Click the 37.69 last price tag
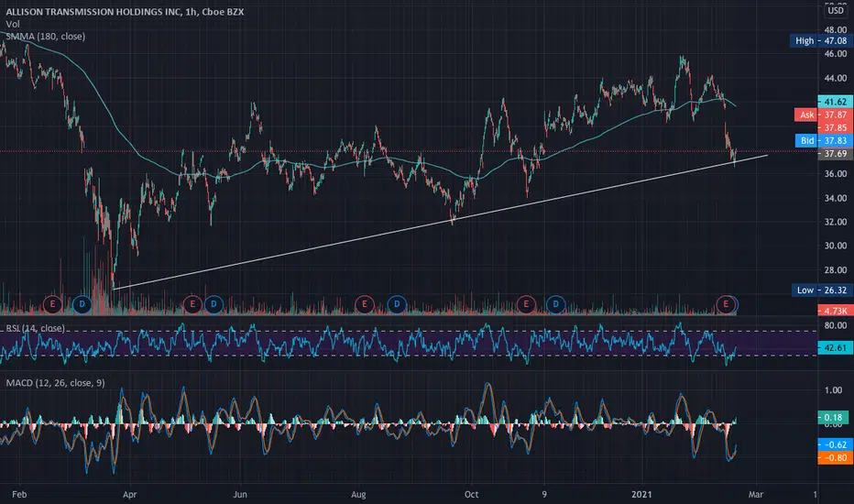 click(x=835, y=154)
